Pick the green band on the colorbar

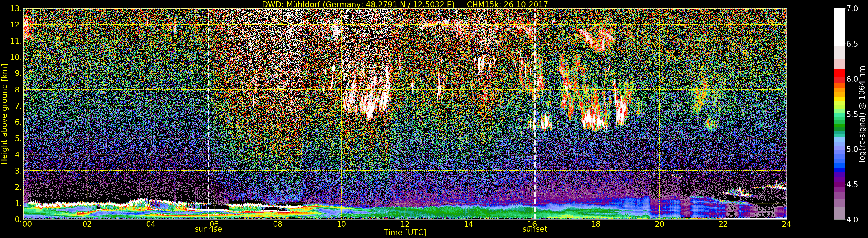839,127
